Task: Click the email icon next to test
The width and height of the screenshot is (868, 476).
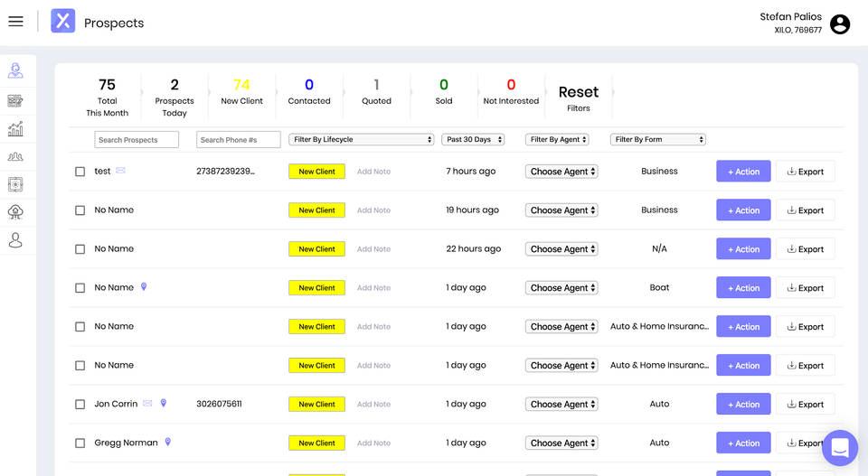Action: point(120,171)
